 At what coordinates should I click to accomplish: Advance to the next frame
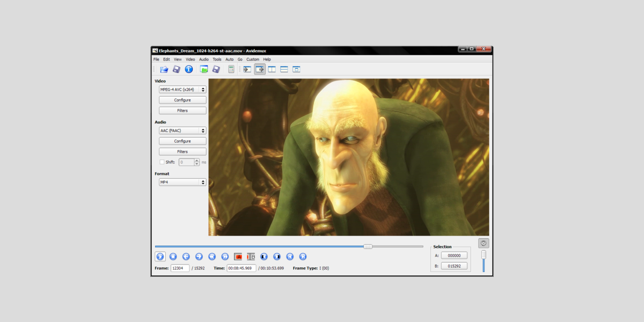tap(199, 257)
